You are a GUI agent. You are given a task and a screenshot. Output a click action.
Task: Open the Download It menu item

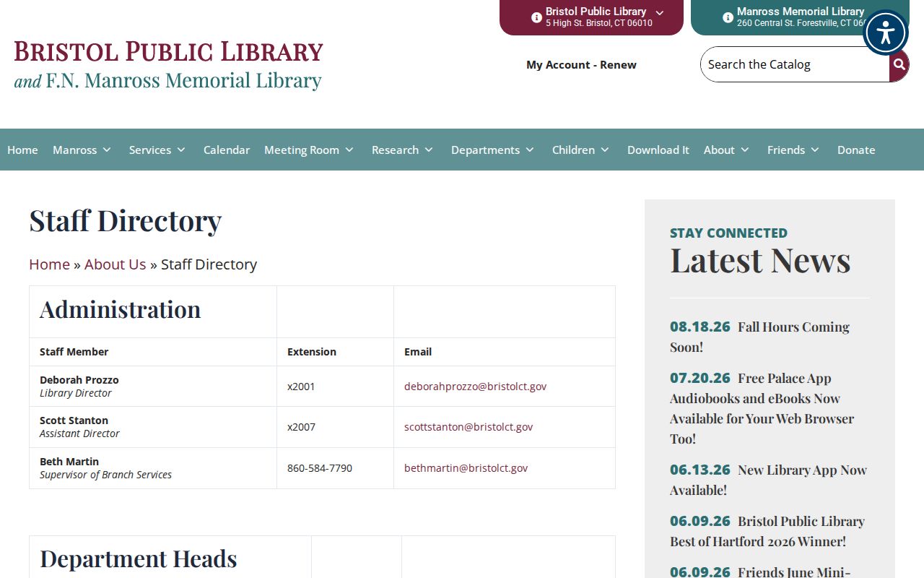pos(658,150)
